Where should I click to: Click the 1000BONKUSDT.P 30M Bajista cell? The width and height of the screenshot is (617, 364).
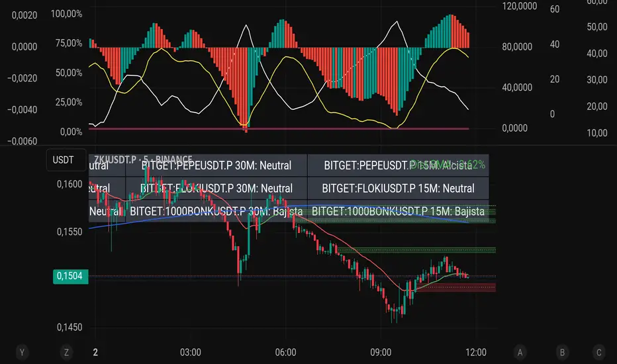[216, 211]
